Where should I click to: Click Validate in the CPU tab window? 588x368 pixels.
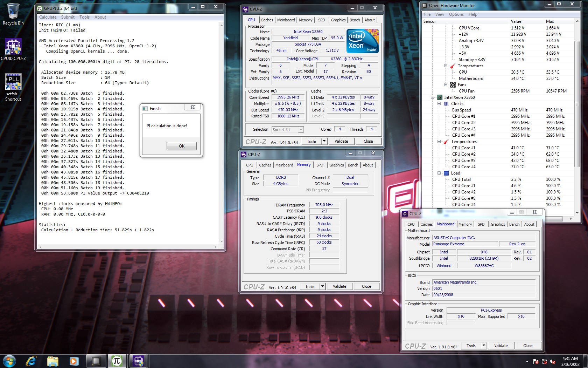tap(341, 141)
